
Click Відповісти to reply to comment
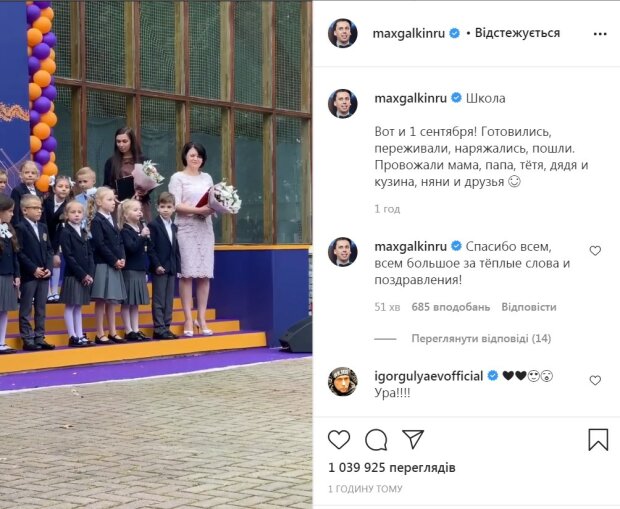click(x=529, y=307)
